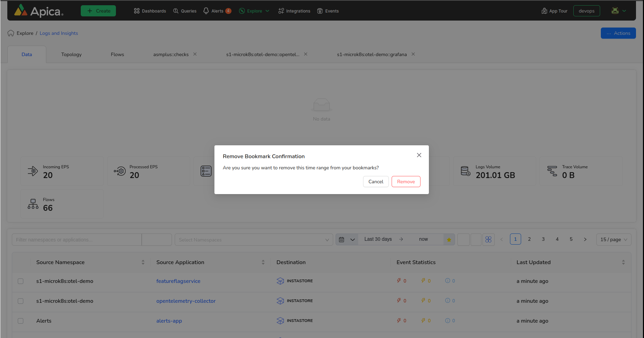Viewport: 644px width, 338px height.
Task: Click the namespaces filter input field
Action: coord(77,240)
